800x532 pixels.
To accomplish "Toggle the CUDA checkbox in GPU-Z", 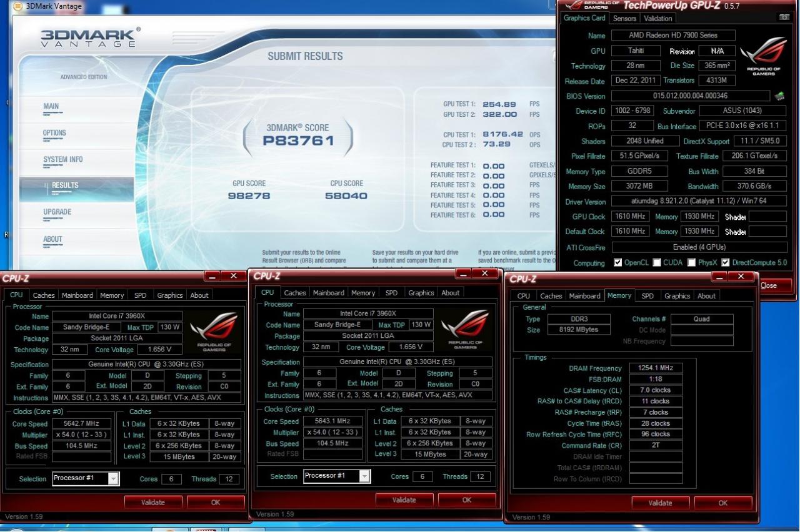I will [657, 263].
